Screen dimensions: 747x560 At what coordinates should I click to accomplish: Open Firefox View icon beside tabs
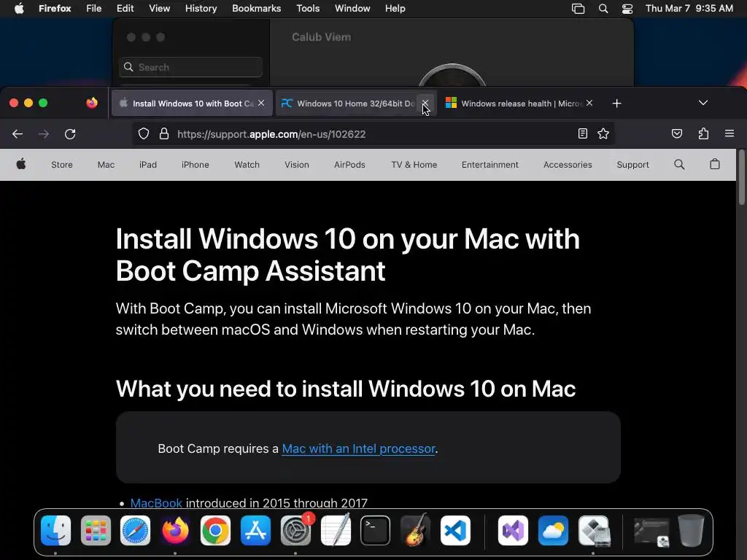(x=92, y=103)
